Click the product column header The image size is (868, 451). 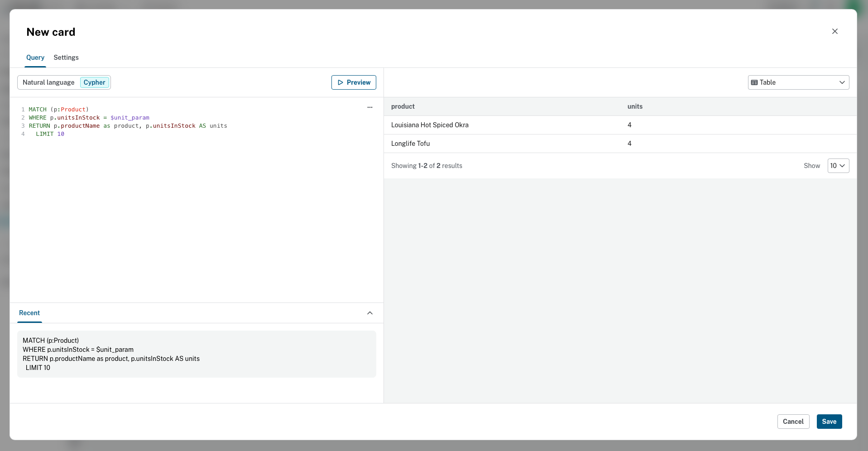[x=403, y=106]
